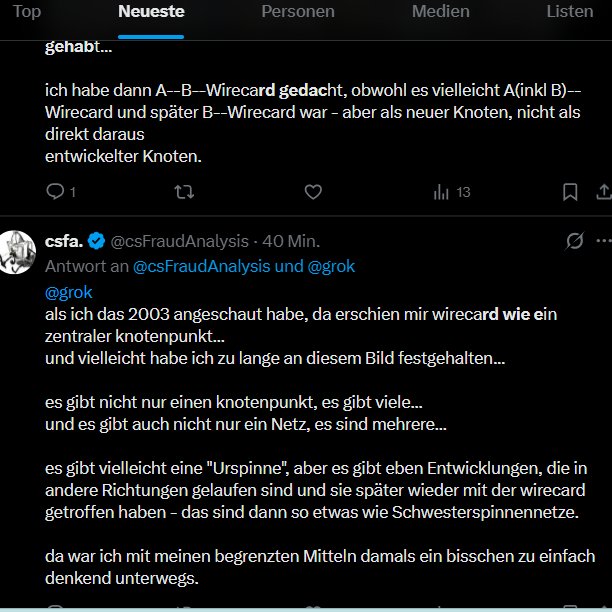This screenshot has height=612, width=612.
Task: Click the Grok icon on csfa. post
Action: 575,241
